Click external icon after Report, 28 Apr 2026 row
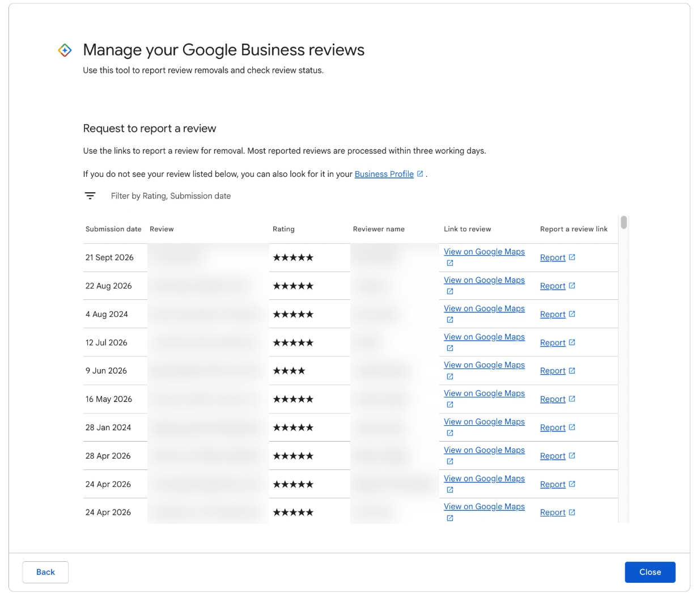 coord(572,456)
